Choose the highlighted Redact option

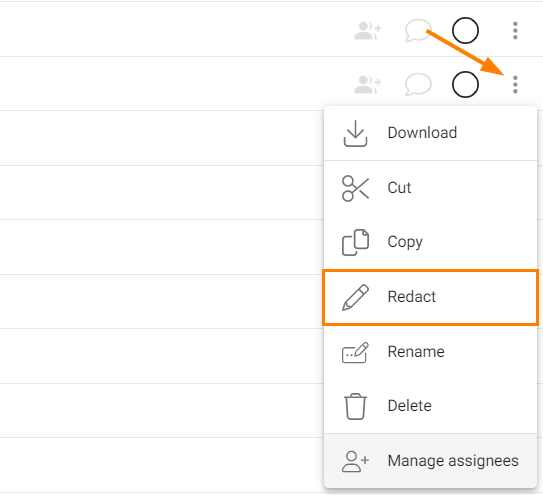[430, 297]
